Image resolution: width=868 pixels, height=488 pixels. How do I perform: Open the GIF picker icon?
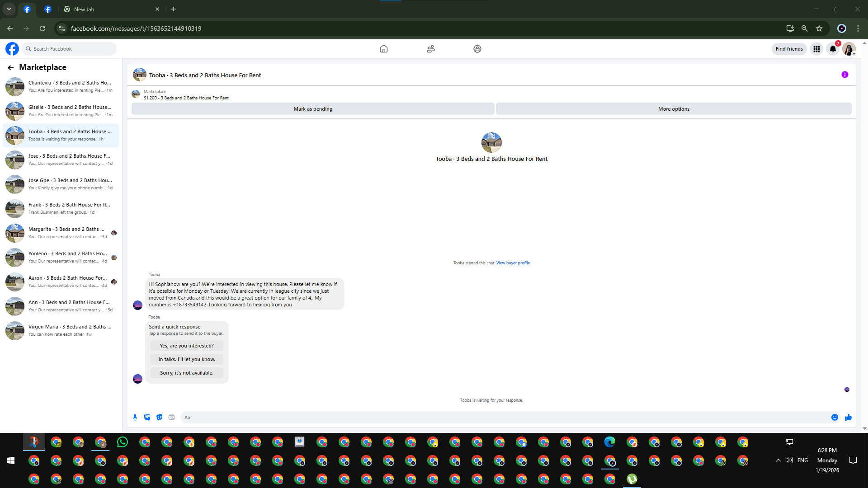(x=171, y=418)
